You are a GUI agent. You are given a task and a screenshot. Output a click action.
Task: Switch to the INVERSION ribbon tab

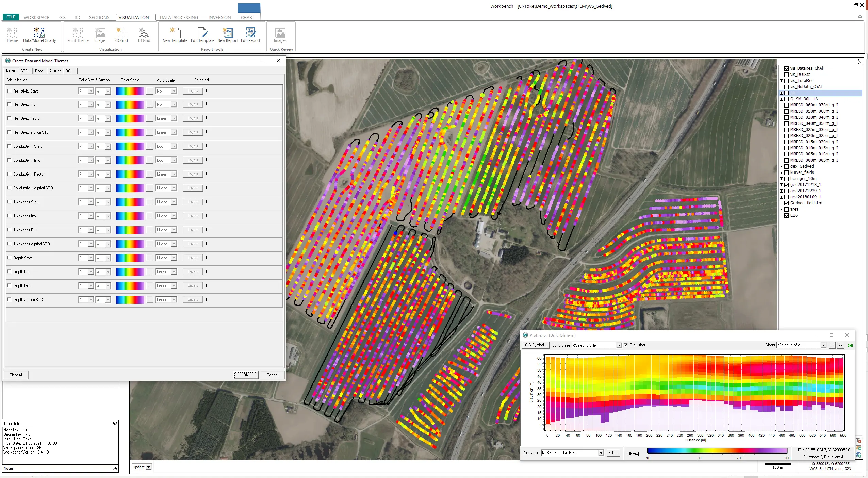[x=219, y=17]
